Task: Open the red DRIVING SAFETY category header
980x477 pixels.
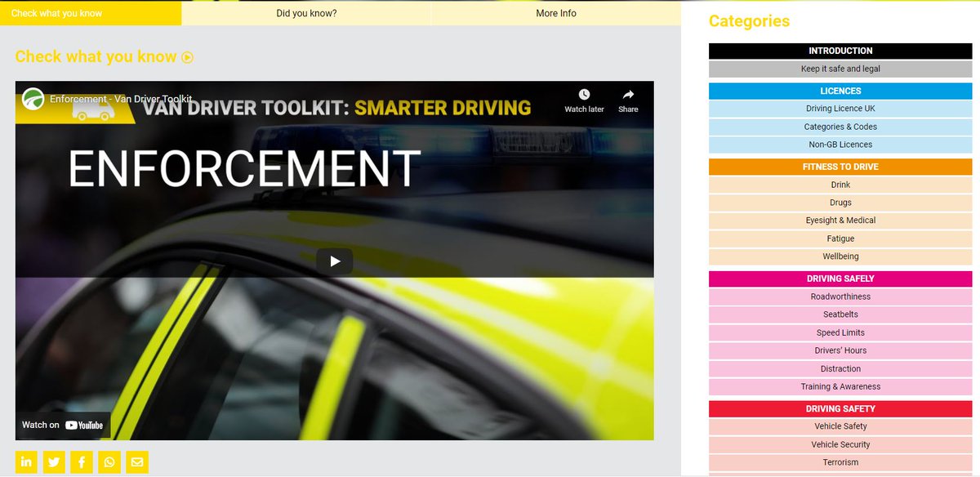Action: point(840,408)
